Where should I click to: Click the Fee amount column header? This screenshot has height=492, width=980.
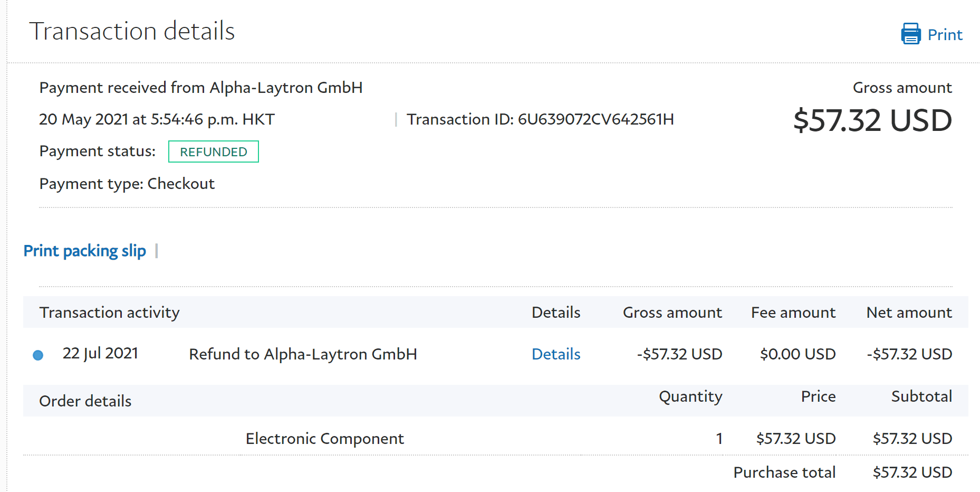[x=793, y=313]
